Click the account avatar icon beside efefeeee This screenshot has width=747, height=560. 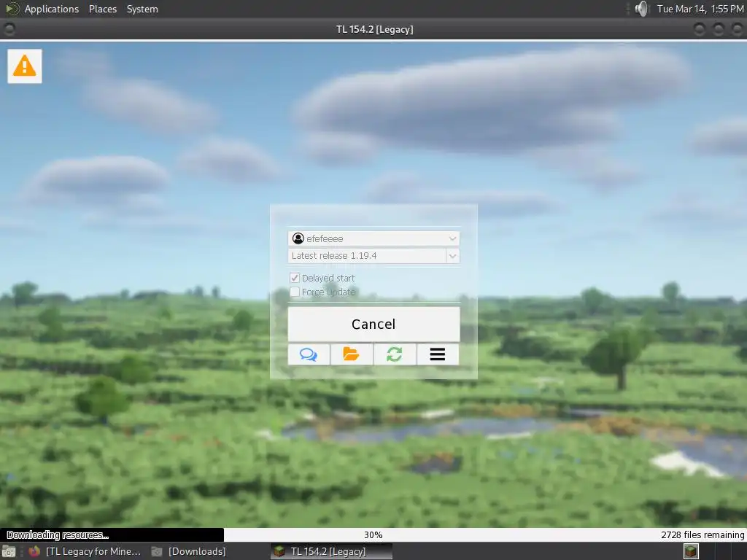tap(298, 238)
